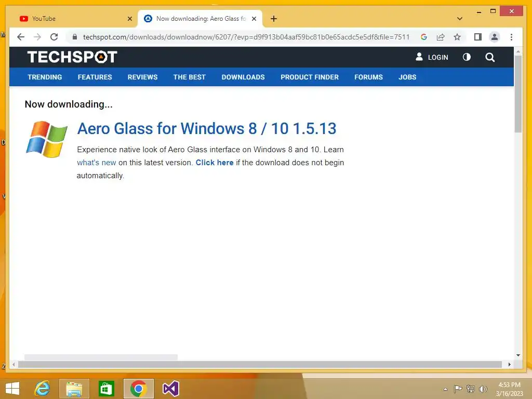Click the Google icon in address bar

coord(424,37)
